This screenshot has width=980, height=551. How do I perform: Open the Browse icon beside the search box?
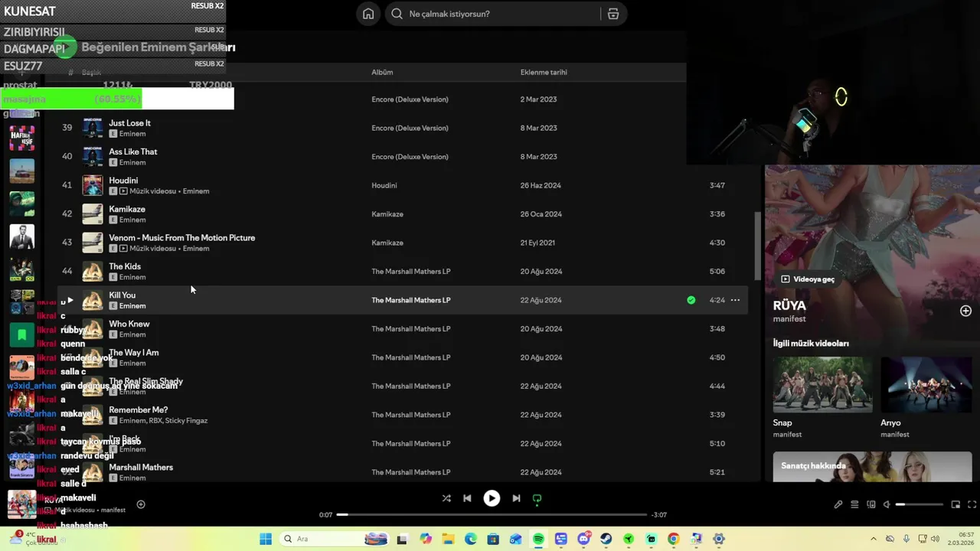click(x=613, y=14)
